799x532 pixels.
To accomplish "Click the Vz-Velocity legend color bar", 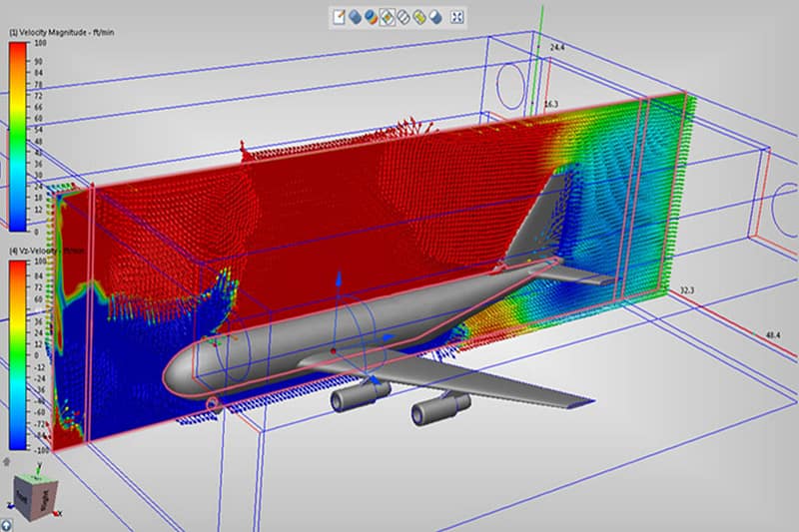I will click(x=18, y=355).
